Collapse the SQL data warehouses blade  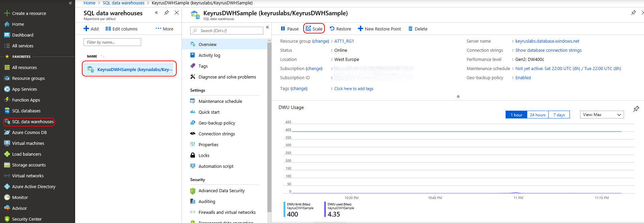[156, 13]
